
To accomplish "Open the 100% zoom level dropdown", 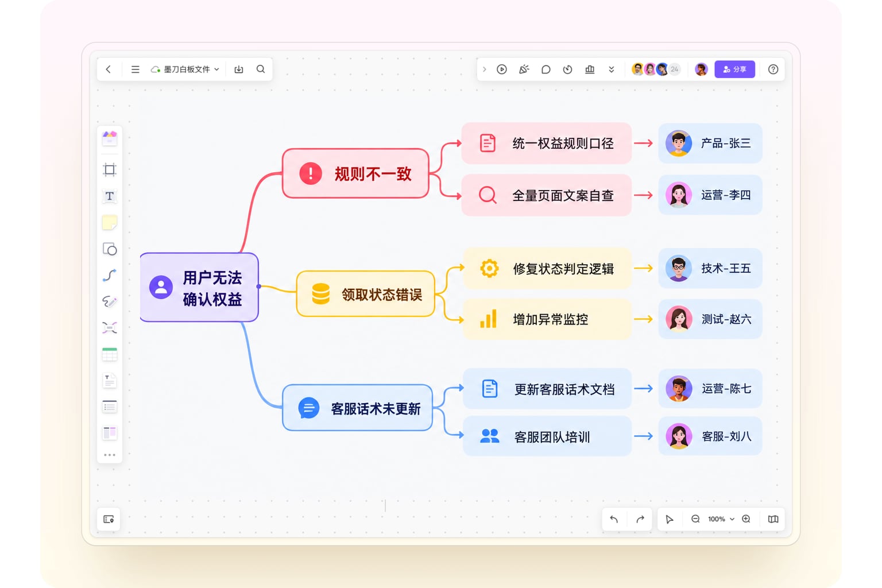I will tap(721, 519).
